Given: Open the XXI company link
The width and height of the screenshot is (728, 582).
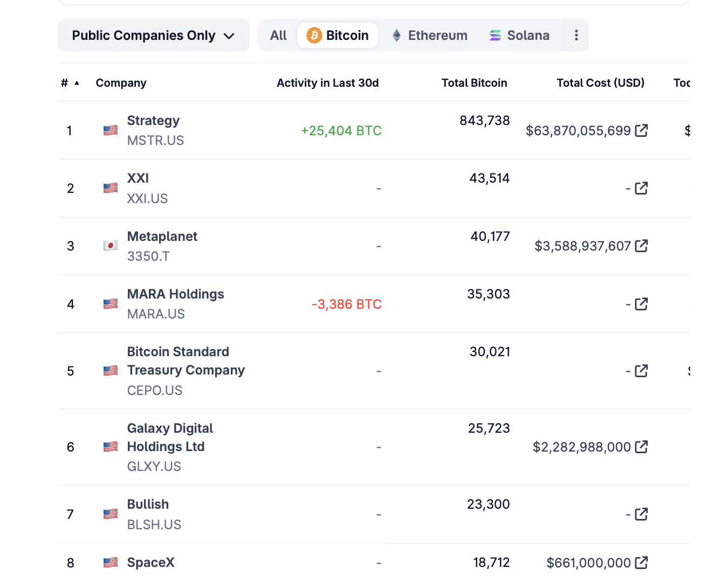Looking at the screenshot, I should pyautogui.click(x=138, y=178).
